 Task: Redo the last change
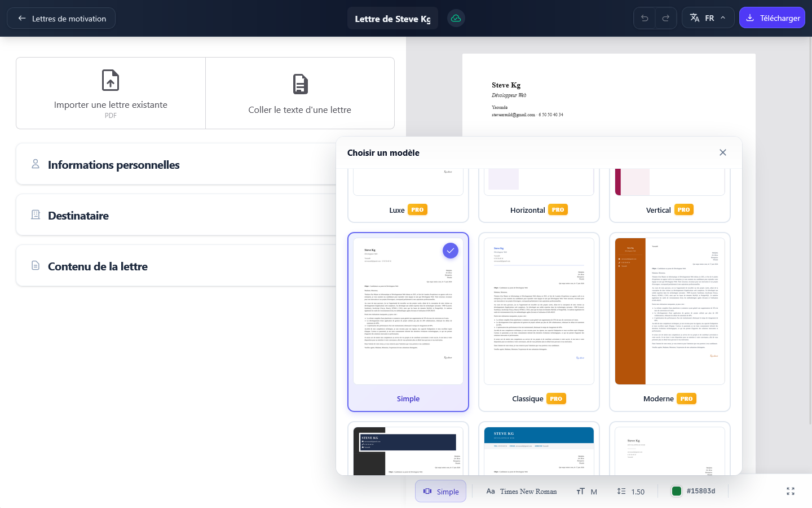[x=666, y=18]
